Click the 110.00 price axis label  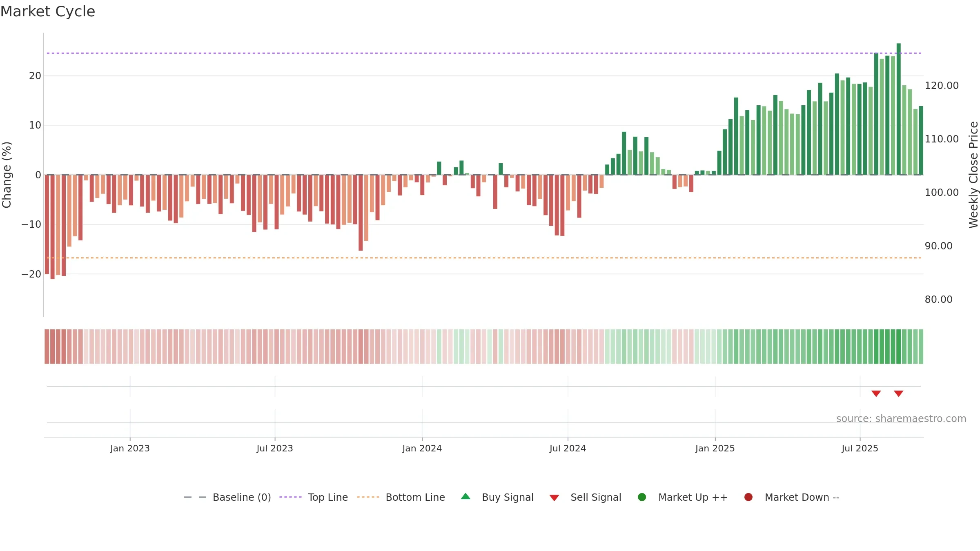(x=942, y=139)
